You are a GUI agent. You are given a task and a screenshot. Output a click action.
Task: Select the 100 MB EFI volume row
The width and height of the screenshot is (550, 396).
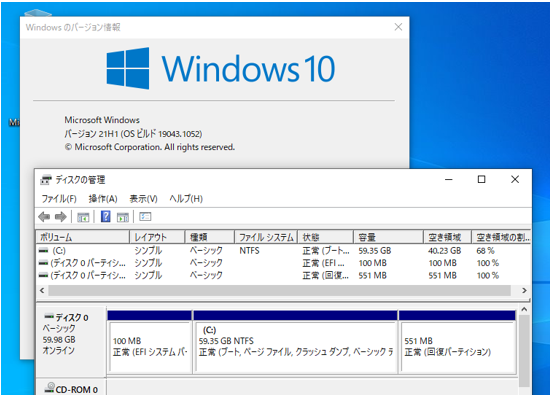click(283, 263)
